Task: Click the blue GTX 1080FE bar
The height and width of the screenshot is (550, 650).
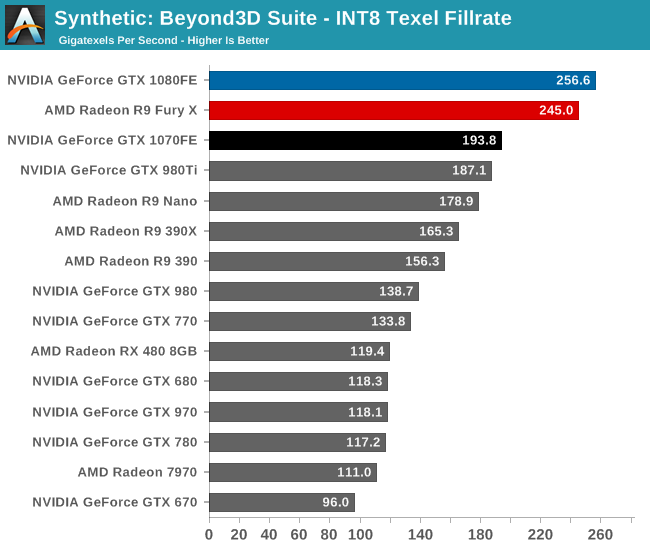Action: (403, 80)
